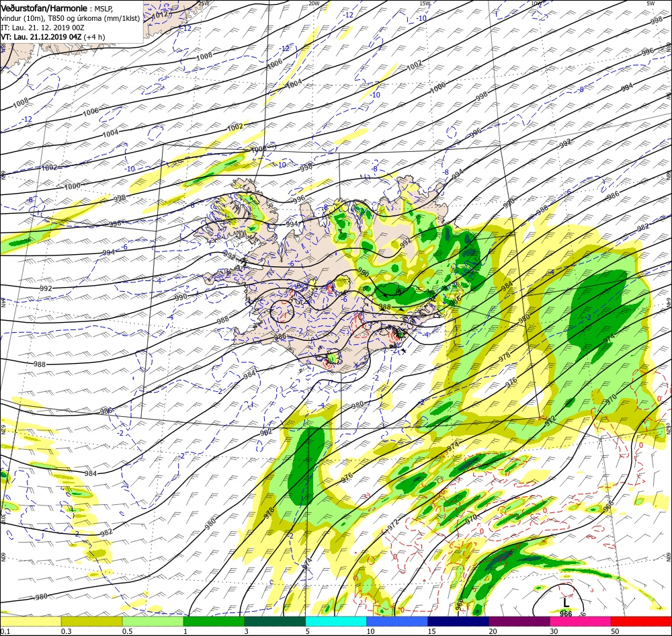Click the olive 0.3–0.5 legend swatch
Screen dimensions: 672x636
[91, 621]
